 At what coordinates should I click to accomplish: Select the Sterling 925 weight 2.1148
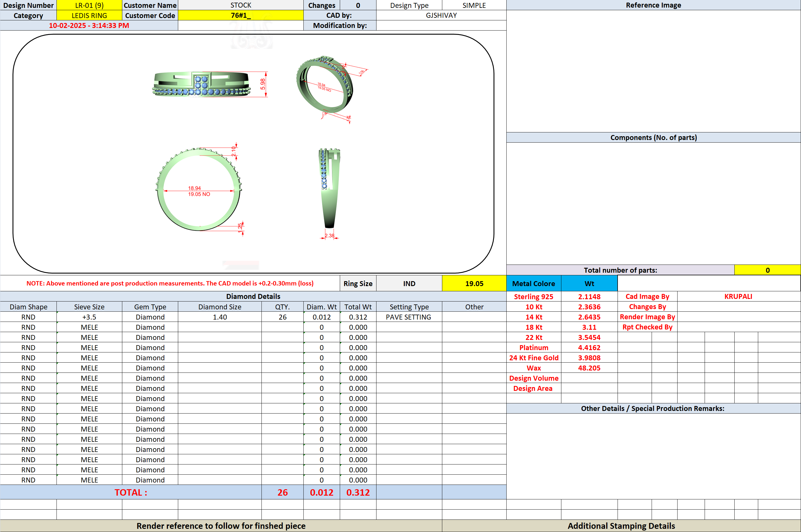pyautogui.click(x=589, y=297)
